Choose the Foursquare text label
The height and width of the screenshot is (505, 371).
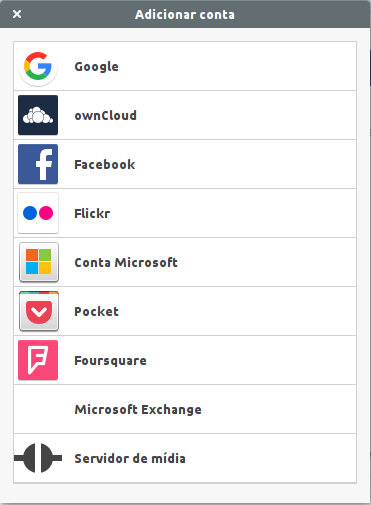(110, 360)
